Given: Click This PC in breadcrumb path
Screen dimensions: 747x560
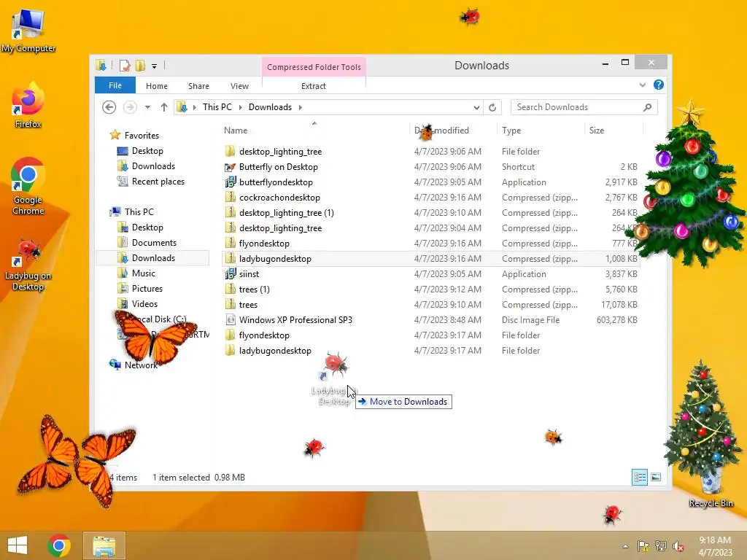Looking at the screenshot, I should (217, 107).
